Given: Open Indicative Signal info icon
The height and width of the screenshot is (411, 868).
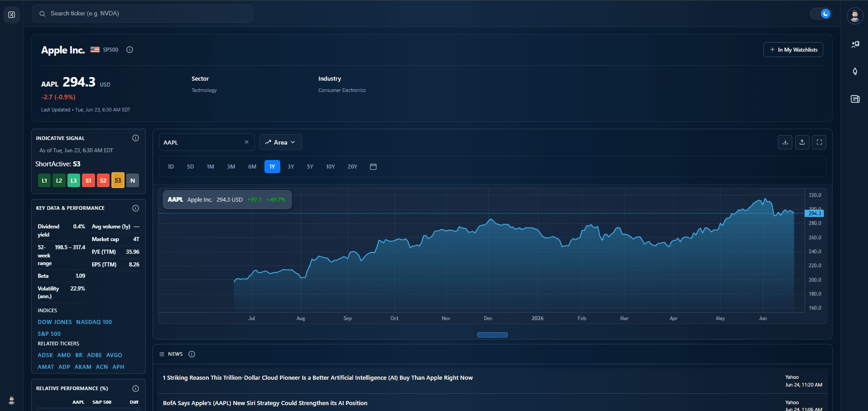Looking at the screenshot, I should [x=135, y=138].
